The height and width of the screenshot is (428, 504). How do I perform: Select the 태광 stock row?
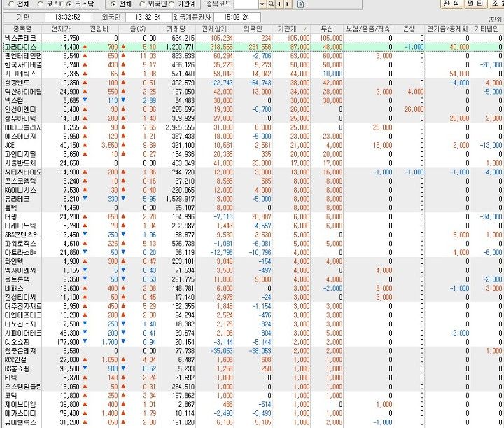pyautogui.click(x=253, y=216)
